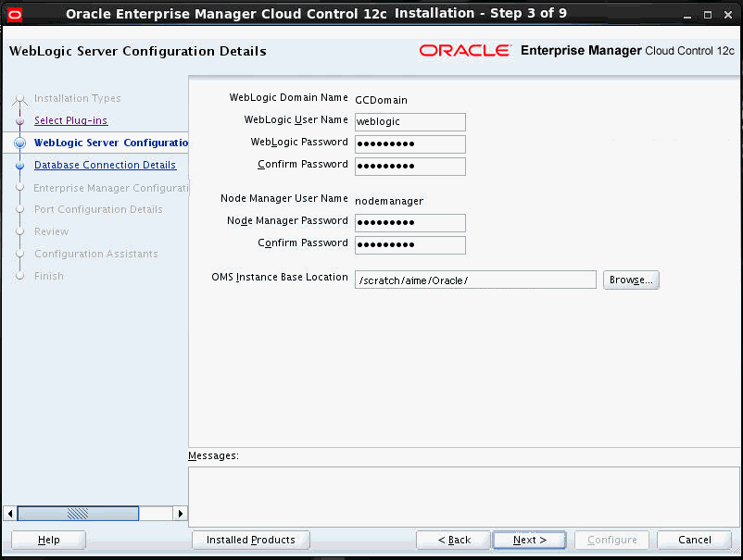Click the WebLogic User Name field
Viewport: 743px width, 560px height.
pos(410,121)
